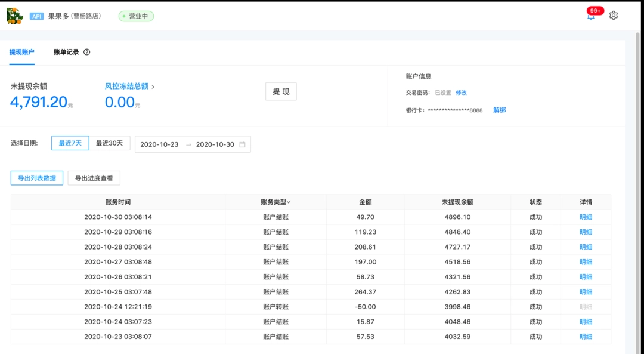Expand the start date picker 2020-10-23
The height and width of the screenshot is (354, 644).
point(161,144)
